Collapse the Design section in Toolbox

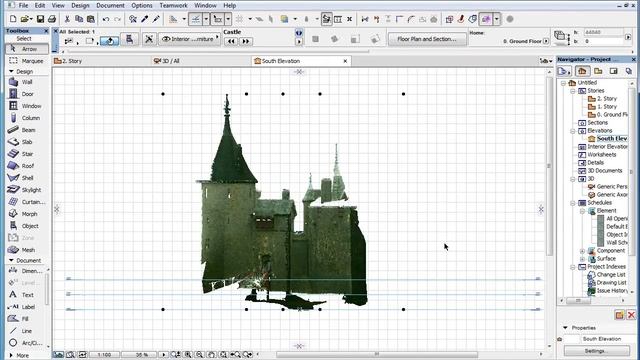click(11, 71)
